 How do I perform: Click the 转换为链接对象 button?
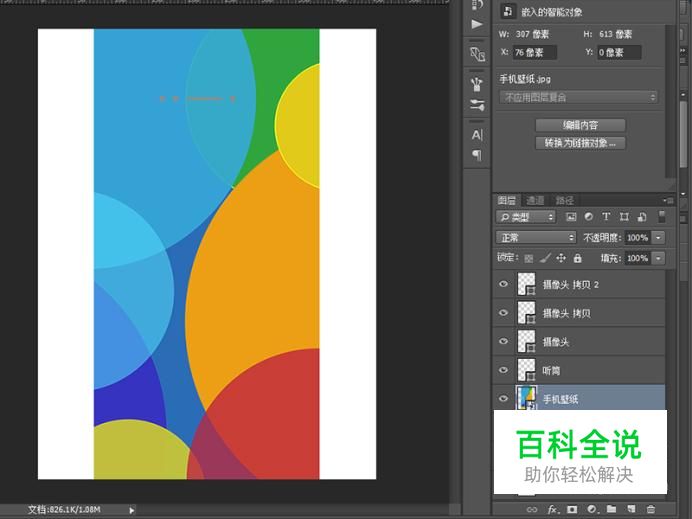pos(580,143)
